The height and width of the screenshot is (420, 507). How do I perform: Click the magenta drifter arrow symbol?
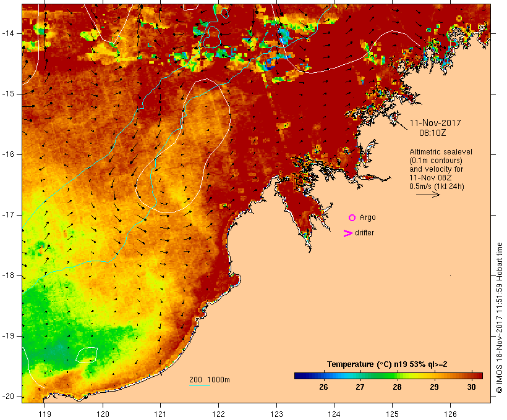click(x=347, y=233)
